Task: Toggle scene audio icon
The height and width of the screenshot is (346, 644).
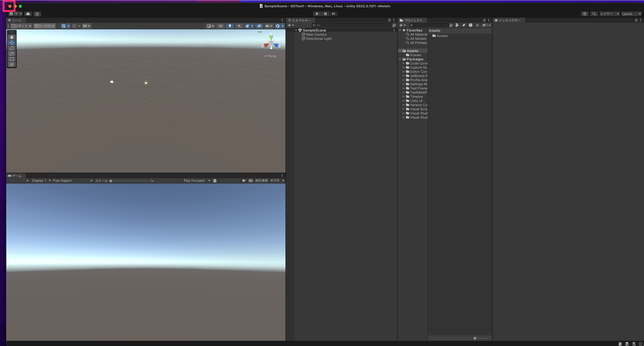Action: pyautogui.click(x=239, y=26)
